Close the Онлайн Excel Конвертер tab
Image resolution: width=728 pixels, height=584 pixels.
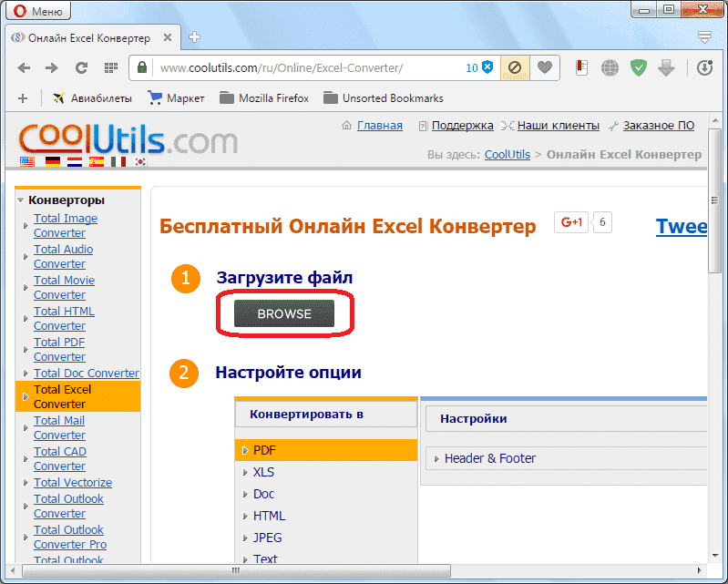click(x=168, y=37)
